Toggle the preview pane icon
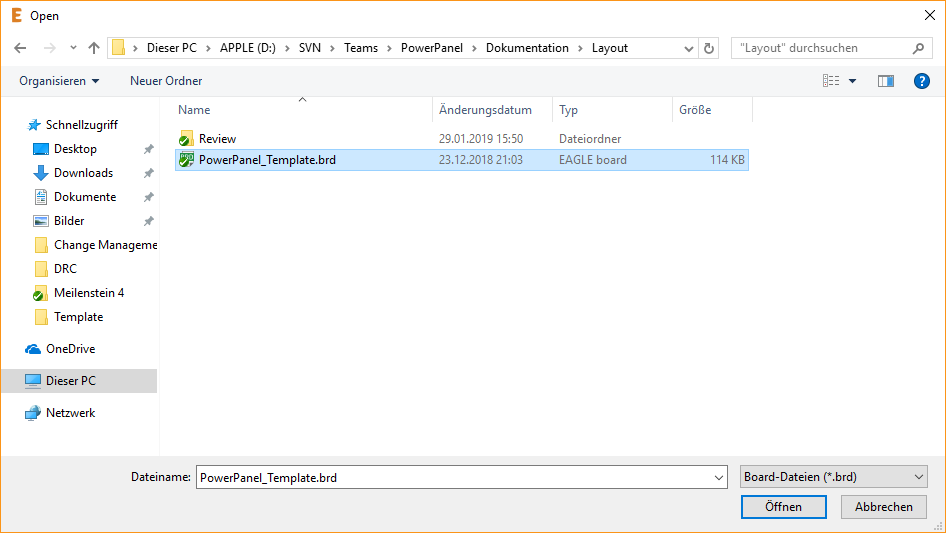 pos(885,81)
